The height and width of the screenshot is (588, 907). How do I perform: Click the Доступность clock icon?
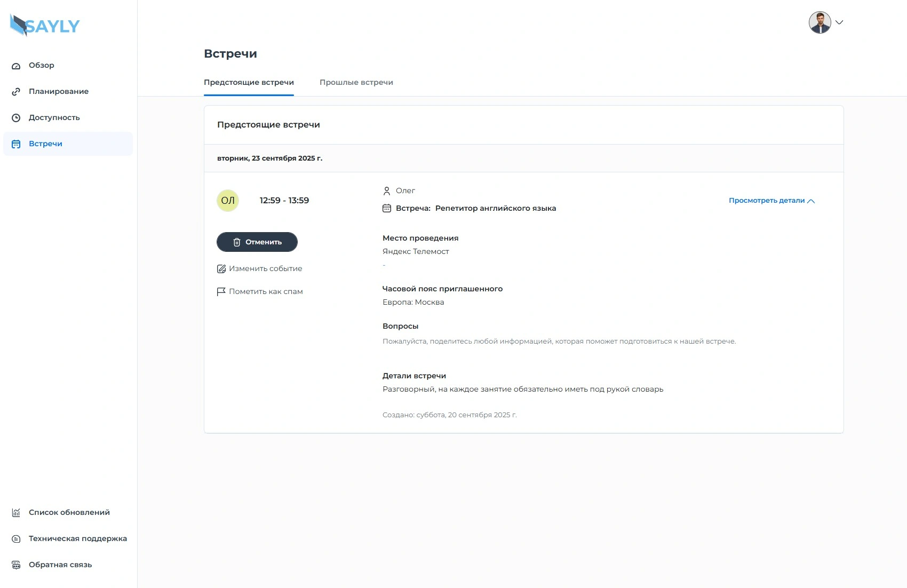point(16,118)
